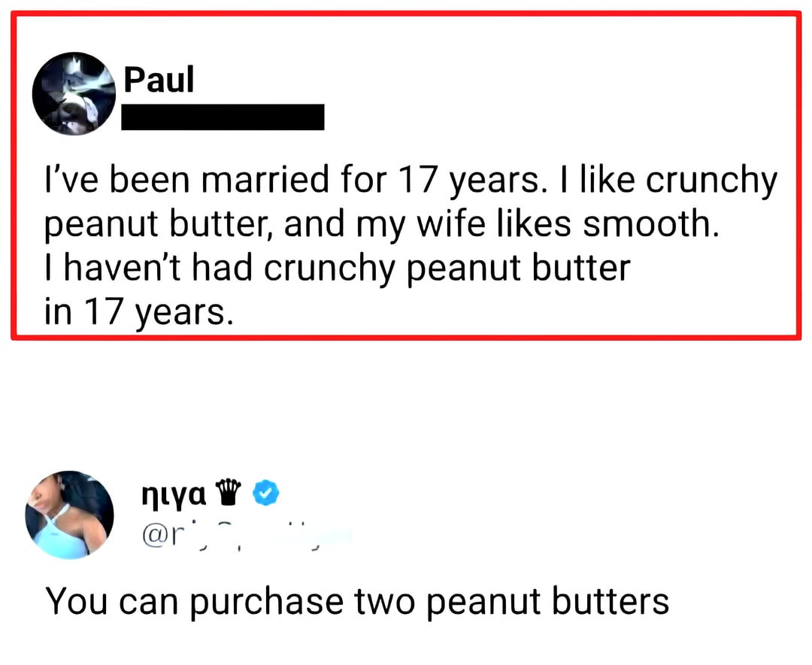812x665 pixels.
Task: Click Paul's circular profile picture
Action: pyautogui.click(x=73, y=94)
